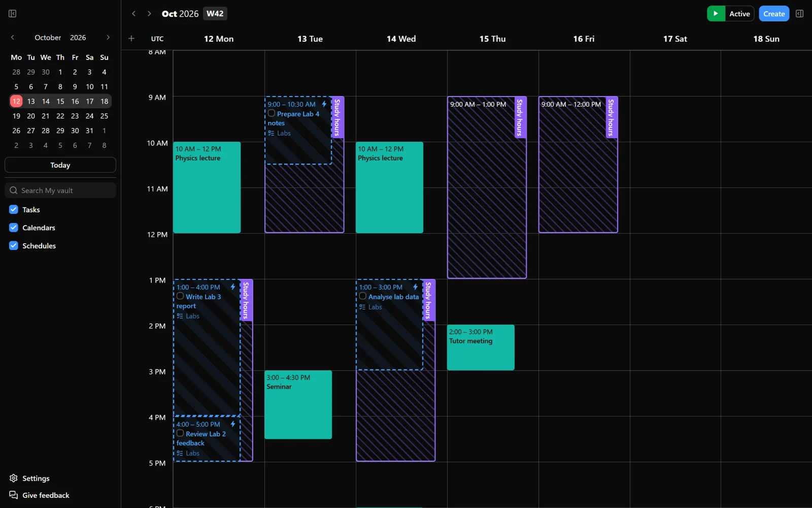
Task: Click Friday's Study hours purple tag
Action: 612,117
